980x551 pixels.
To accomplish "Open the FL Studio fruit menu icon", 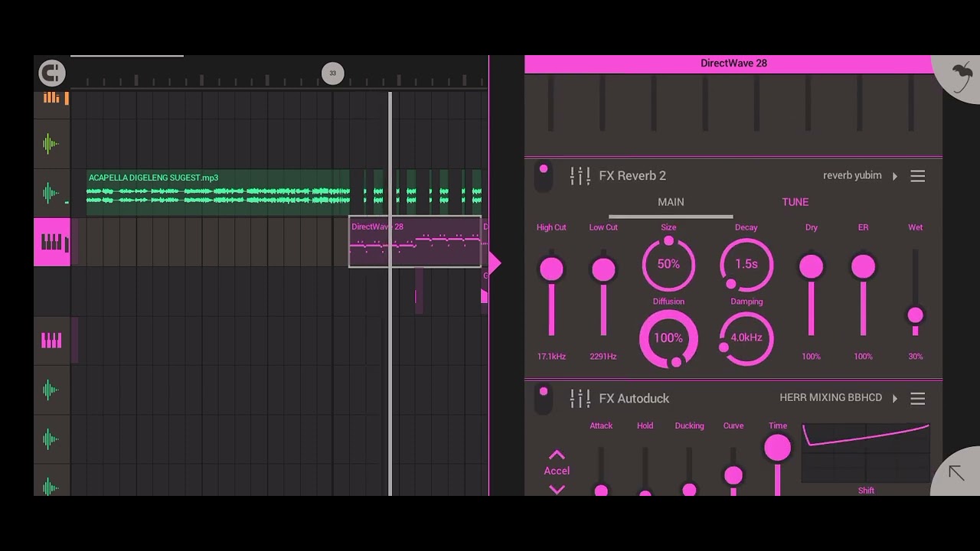I will (962, 75).
